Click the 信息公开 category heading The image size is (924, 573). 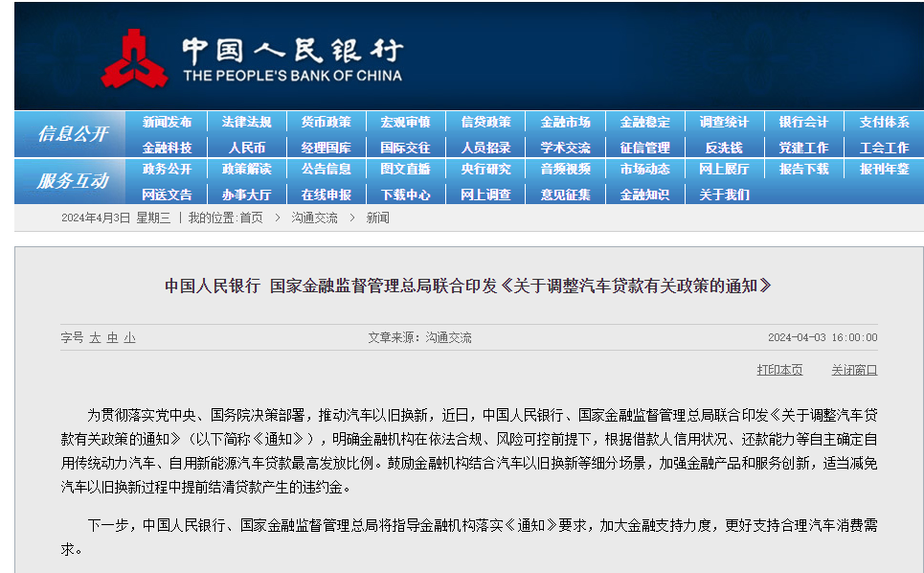[73, 134]
